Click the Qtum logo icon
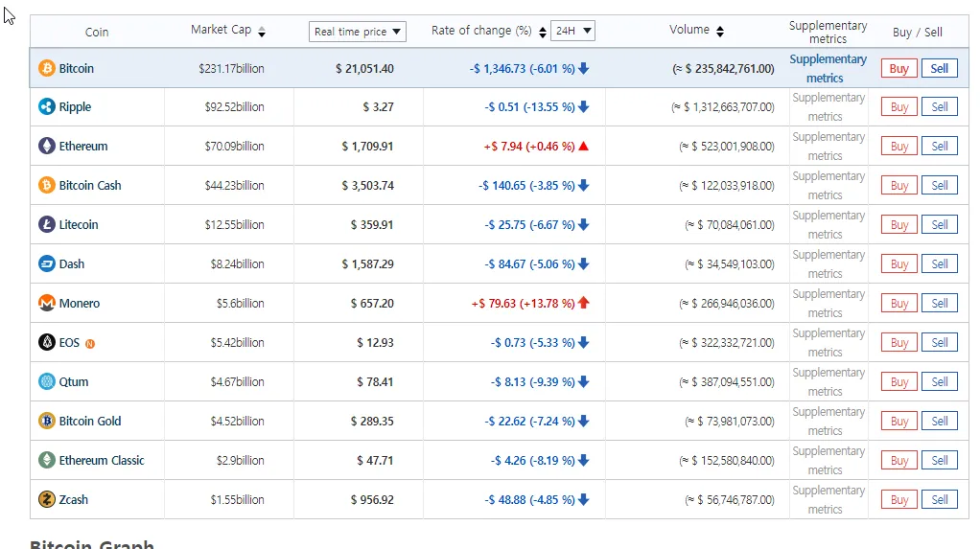Image resolution: width=980 pixels, height=549 pixels. tap(47, 381)
